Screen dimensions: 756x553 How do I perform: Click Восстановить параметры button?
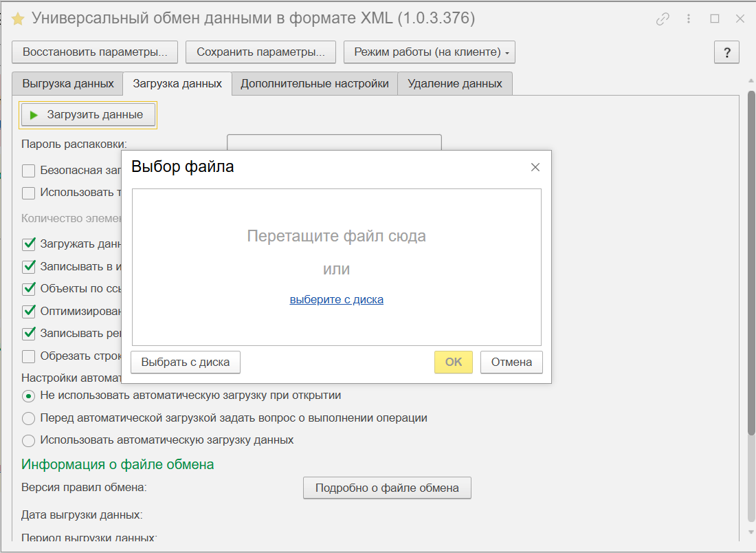pyautogui.click(x=95, y=52)
